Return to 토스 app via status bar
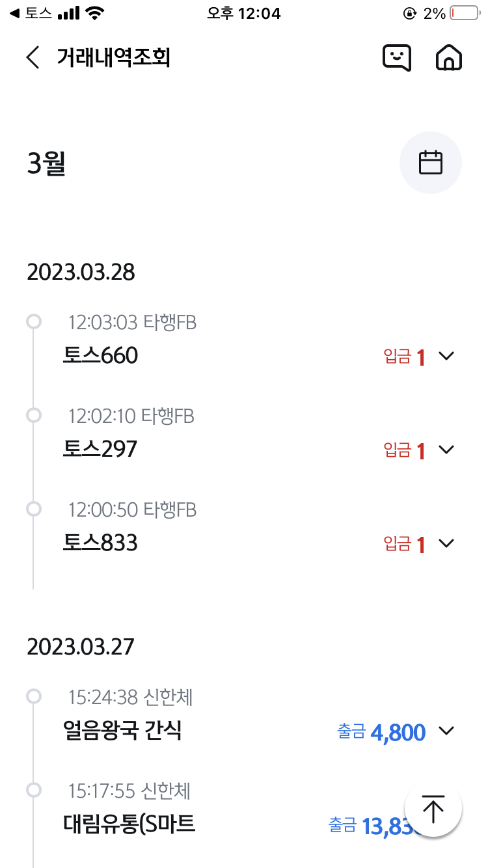The height and width of the screenshot is (868, 488). point(31,13)
